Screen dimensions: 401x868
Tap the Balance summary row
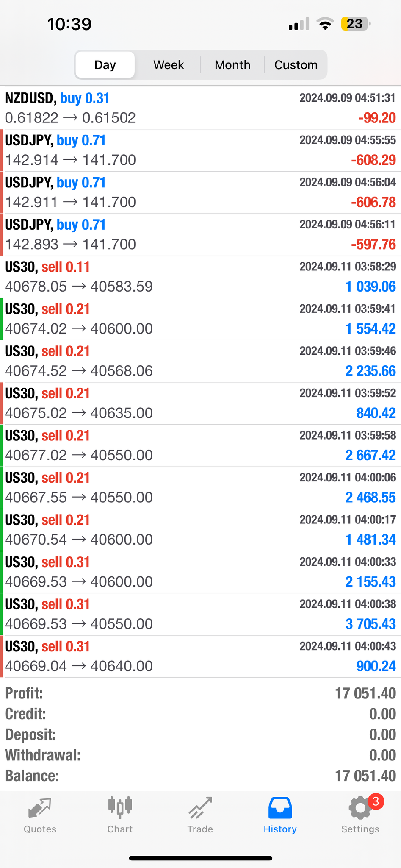200,776
